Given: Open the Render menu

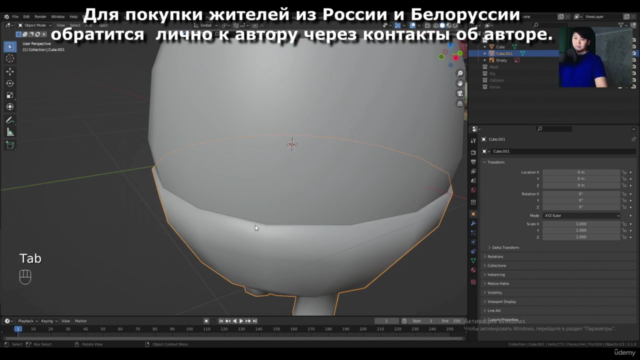Looking at the screenshot, I should pos(40,17).
